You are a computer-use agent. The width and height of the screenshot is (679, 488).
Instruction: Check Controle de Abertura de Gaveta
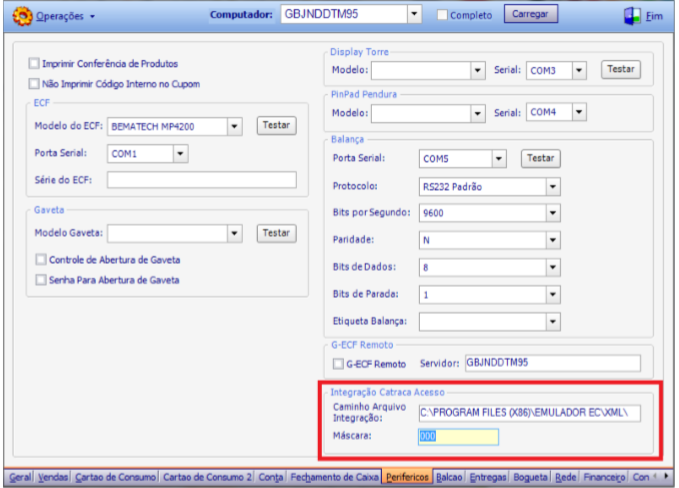click(x=41, y=260)
